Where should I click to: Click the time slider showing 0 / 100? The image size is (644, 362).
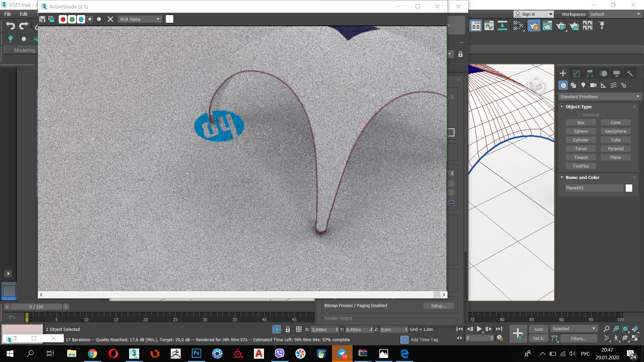pyautogui.click(x=36, y=307)
